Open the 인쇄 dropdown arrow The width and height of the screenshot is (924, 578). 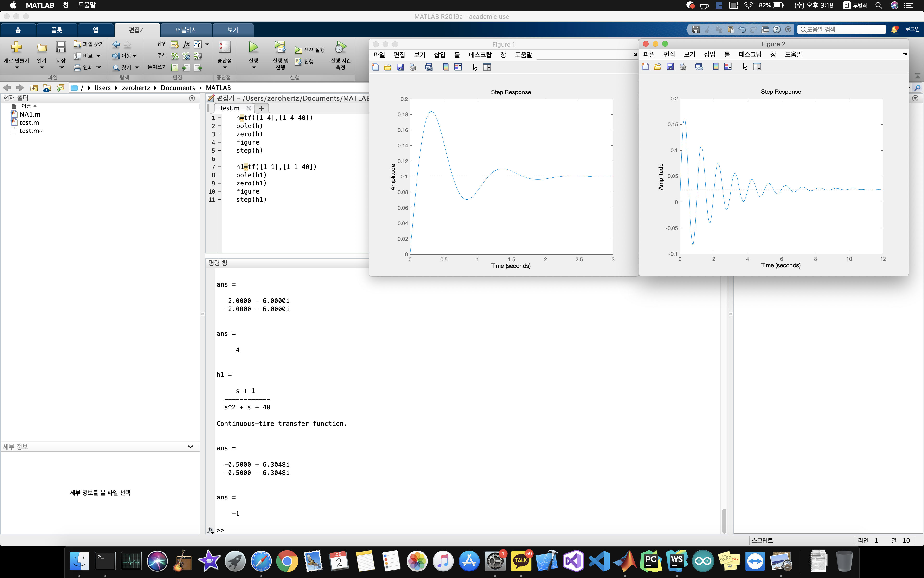(x=98, y=67)
